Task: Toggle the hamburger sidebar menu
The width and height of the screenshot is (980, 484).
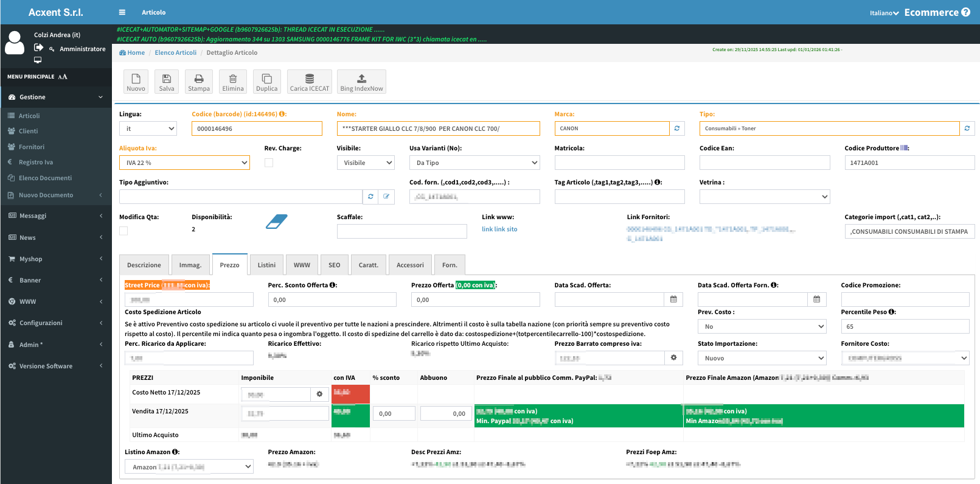Action: pyautogui.click(x=122, y=12)
